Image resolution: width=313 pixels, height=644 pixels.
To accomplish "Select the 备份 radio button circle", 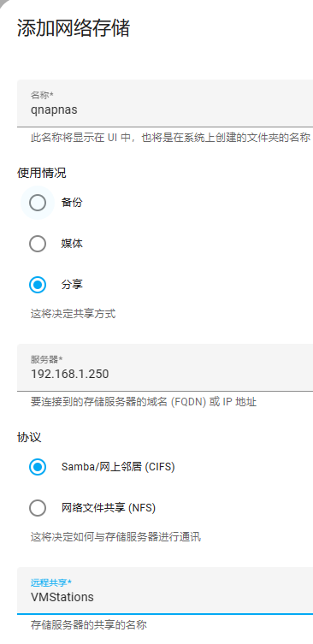I will 38,203.
